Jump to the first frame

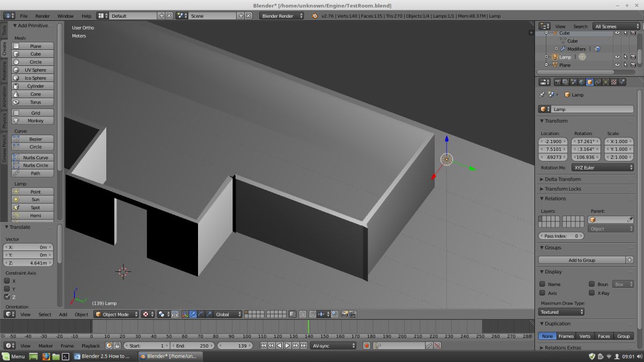click(264, 346)
